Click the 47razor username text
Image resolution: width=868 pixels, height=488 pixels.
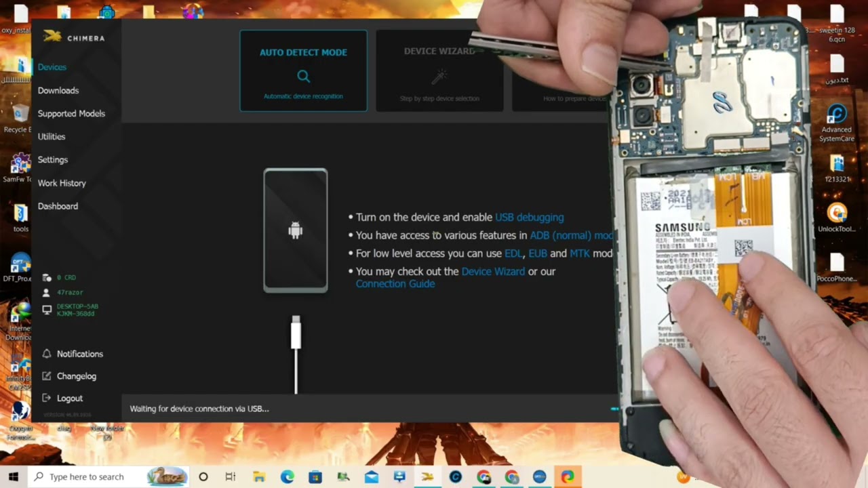[x=70, y=292]
